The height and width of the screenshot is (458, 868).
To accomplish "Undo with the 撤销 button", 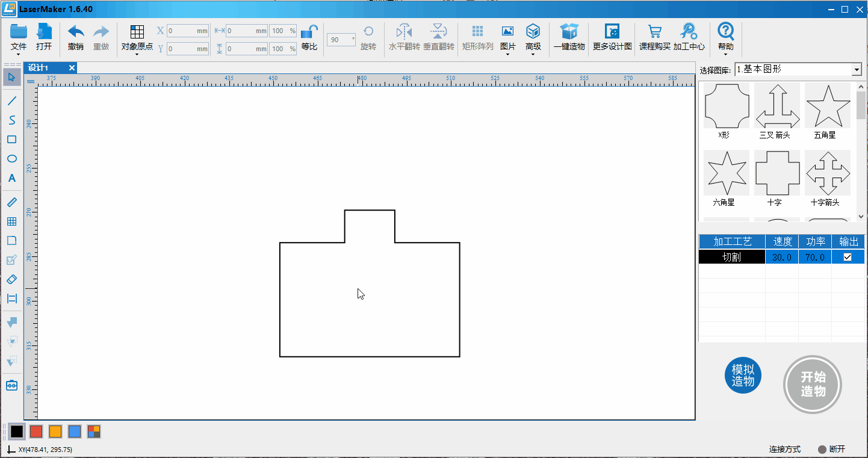I will point(76,37).
